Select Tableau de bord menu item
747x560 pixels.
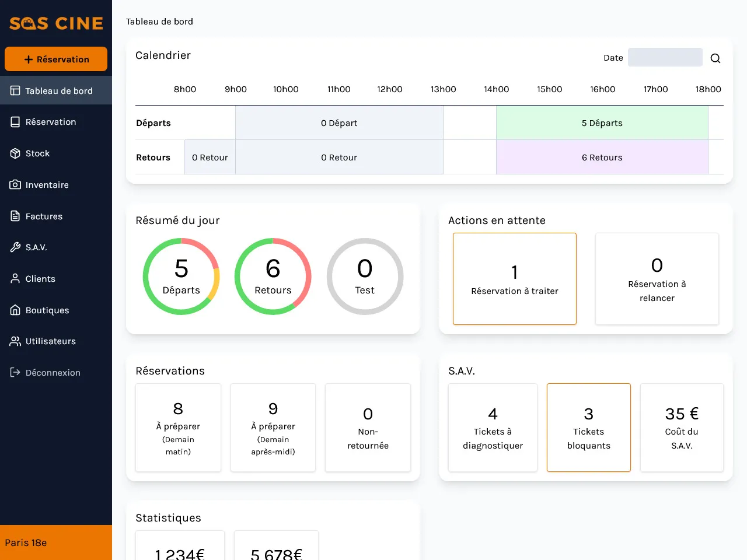[58, 91]
